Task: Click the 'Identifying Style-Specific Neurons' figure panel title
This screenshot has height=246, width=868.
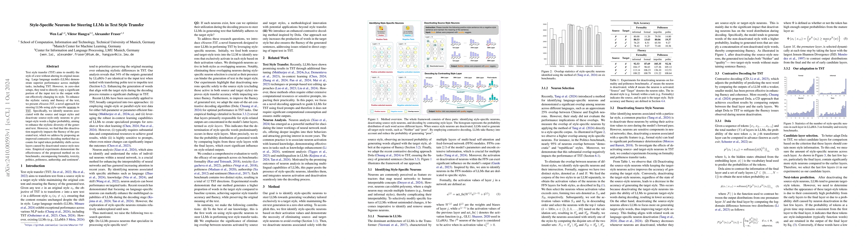Action: pyautogui.click(x=386, y=23)
